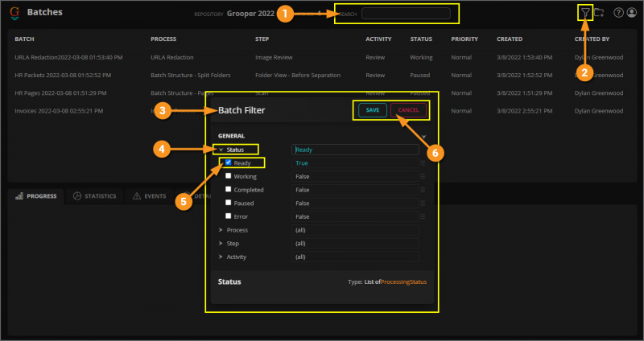Screen dimensions: 644x341
Task: Click the True value of Ready
Action: click(355, 163)
